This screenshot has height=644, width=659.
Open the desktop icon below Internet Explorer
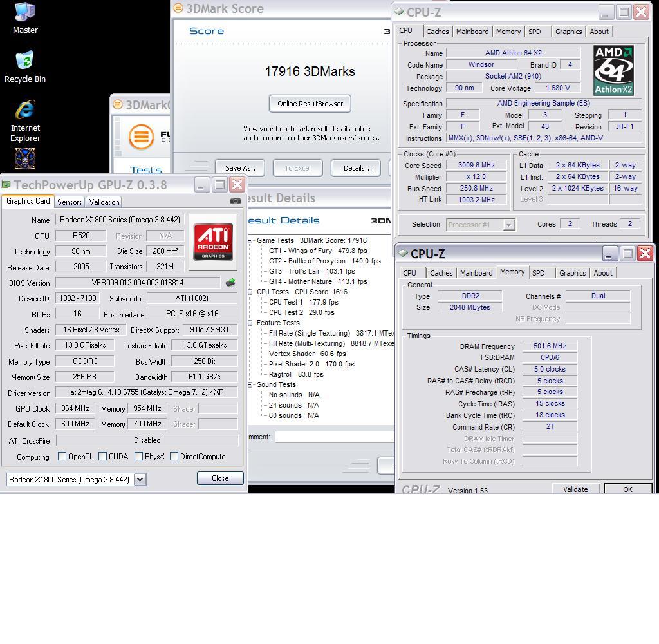pos(25,158)
